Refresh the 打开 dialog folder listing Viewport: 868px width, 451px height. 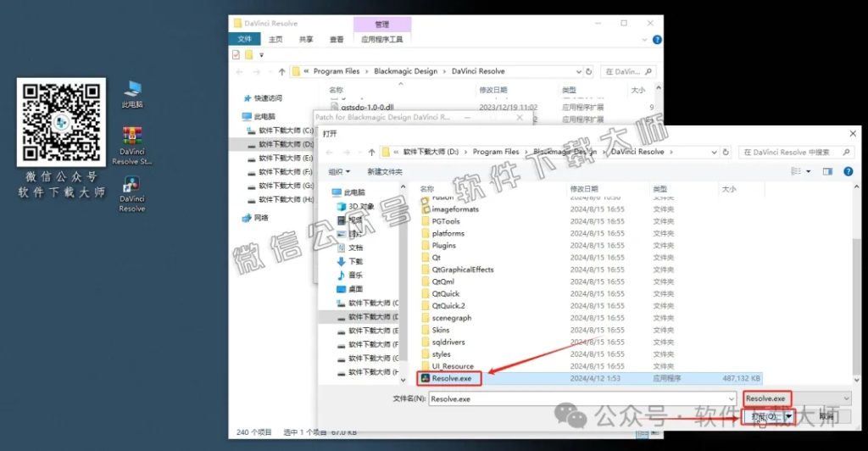click(x=726, y=153)
